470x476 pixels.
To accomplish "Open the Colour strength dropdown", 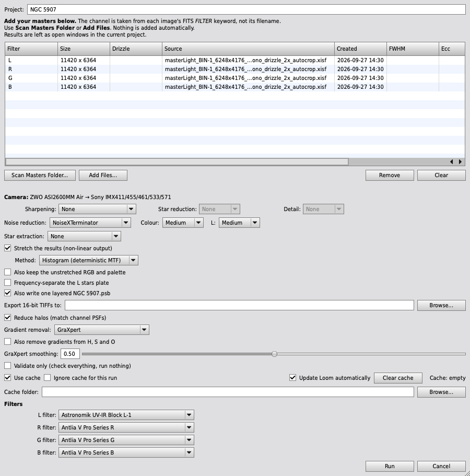I will [x=183, y=223].
